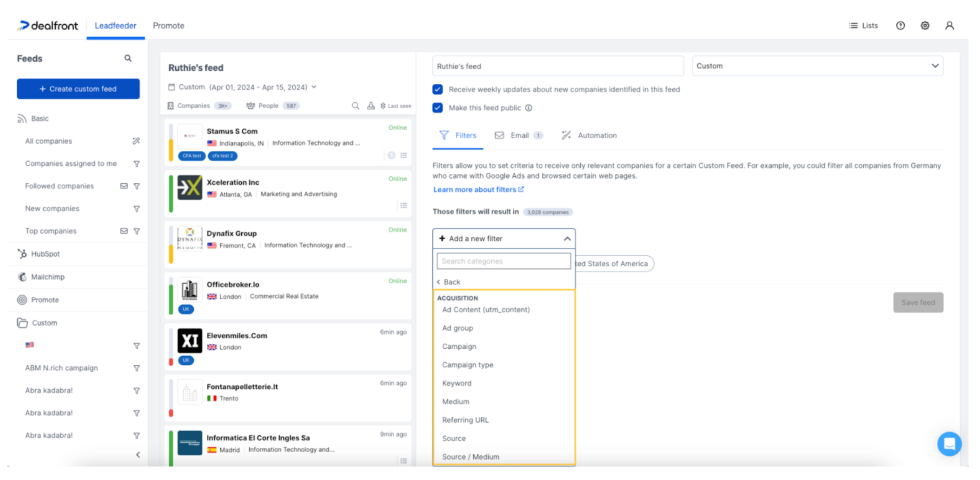Open Top companies feed
Screen dimensions: 980x480
[51, 231]
